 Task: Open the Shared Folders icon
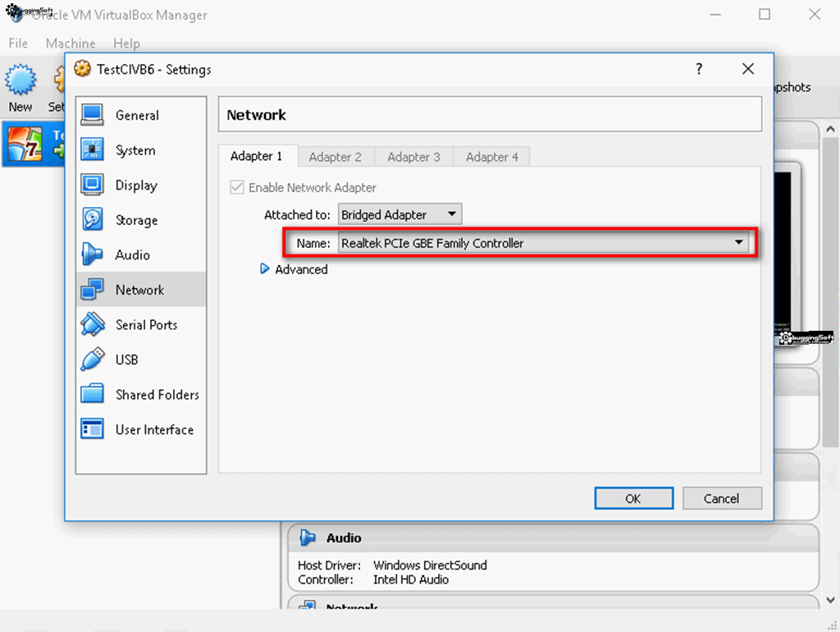click(92, 394)
